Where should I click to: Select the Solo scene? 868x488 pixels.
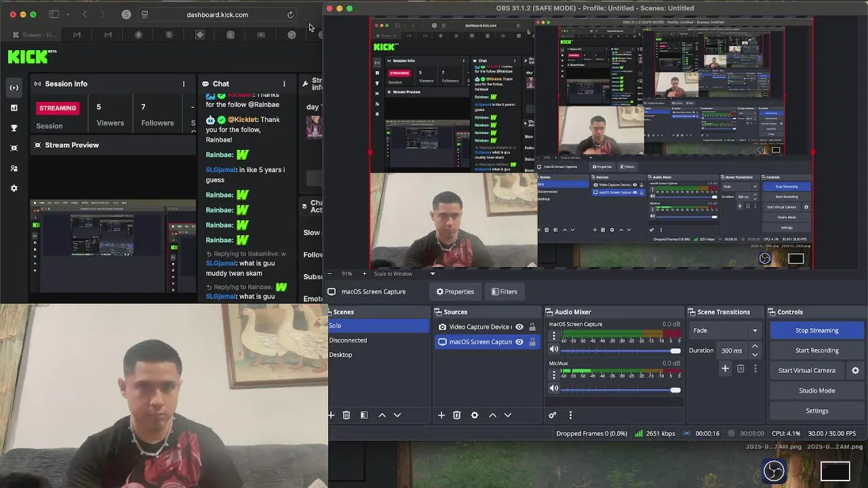(378, 326)
